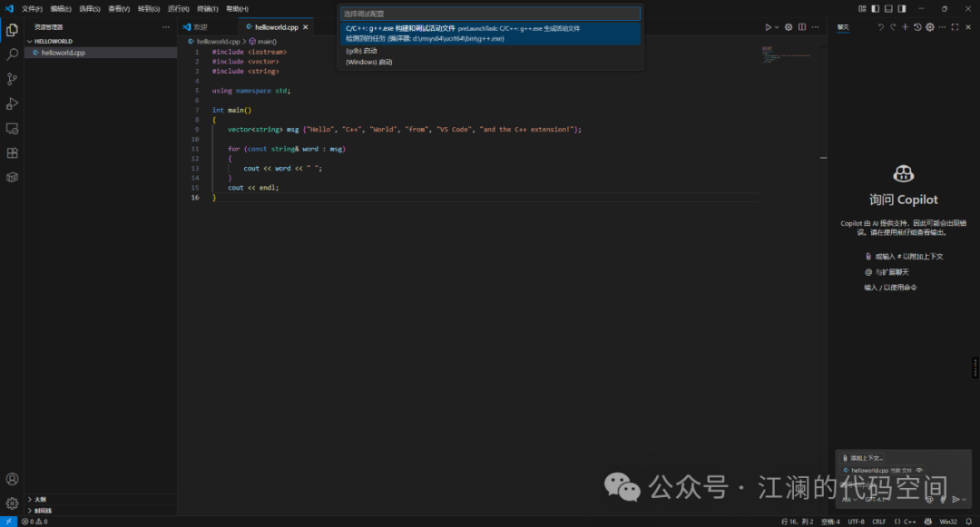The height and width of the screenshot is (527, 980).
Task: Open the 查看(V) menu
Action: [x=119, y=9]
